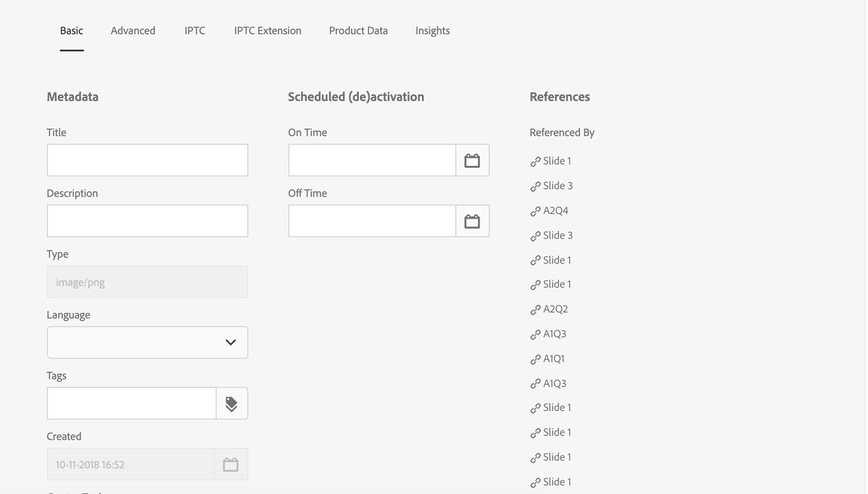Open the On Time calendar picker
868x494 pixels.
coord(472,161)
